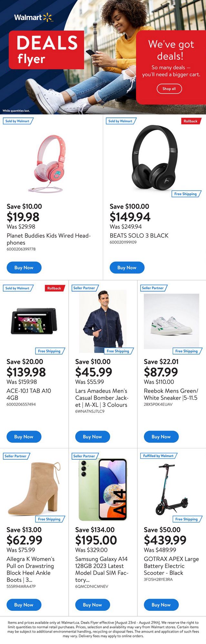Open the DEALS flyer banner title
Image resolution: width=206 pixels, height=644 pixels.
click(x=47, y=50)
